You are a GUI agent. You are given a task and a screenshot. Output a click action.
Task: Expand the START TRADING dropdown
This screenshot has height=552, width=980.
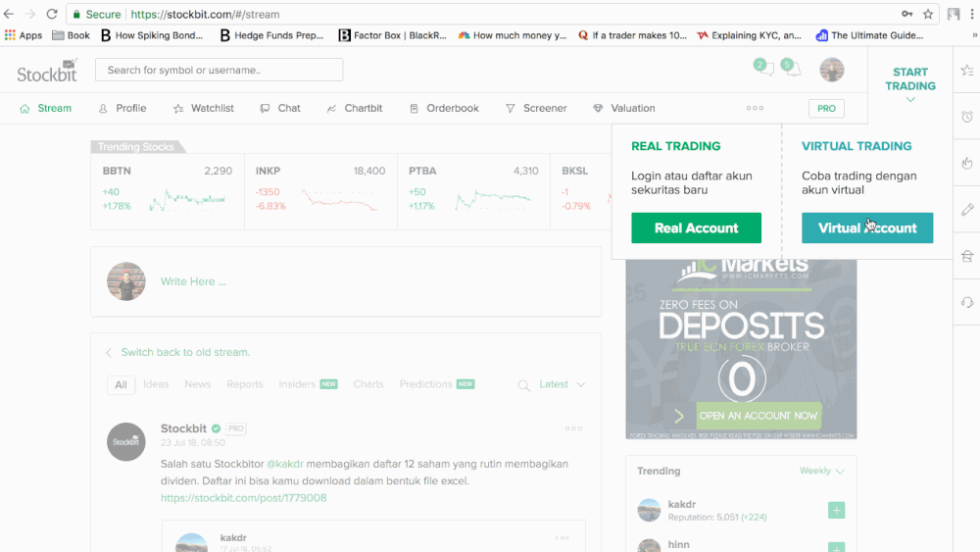(x=910, y=85)
